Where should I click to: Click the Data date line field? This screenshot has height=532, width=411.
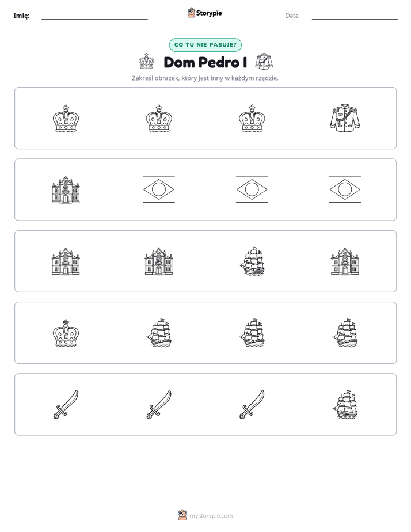[x=355, y=16]
